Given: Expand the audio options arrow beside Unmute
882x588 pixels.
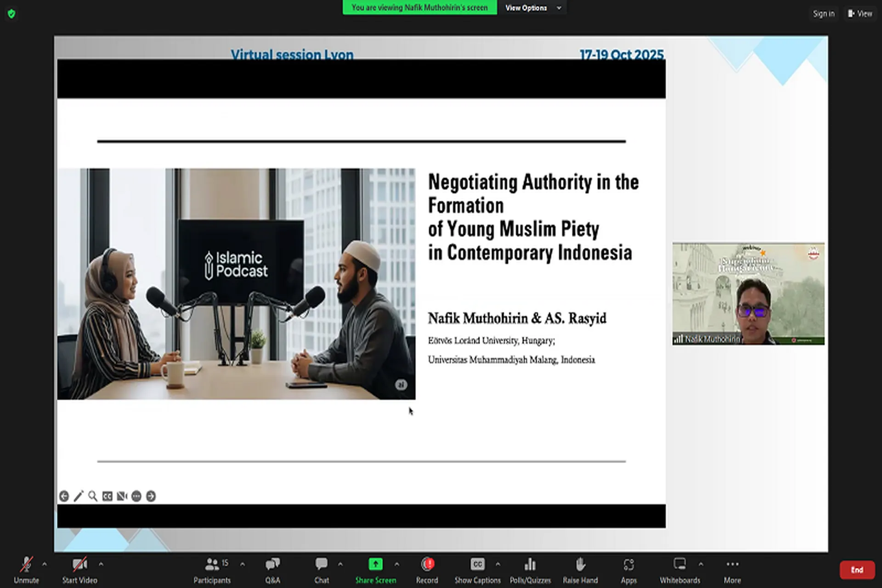Looking at the screenshot, I should [x=45, y=564].
